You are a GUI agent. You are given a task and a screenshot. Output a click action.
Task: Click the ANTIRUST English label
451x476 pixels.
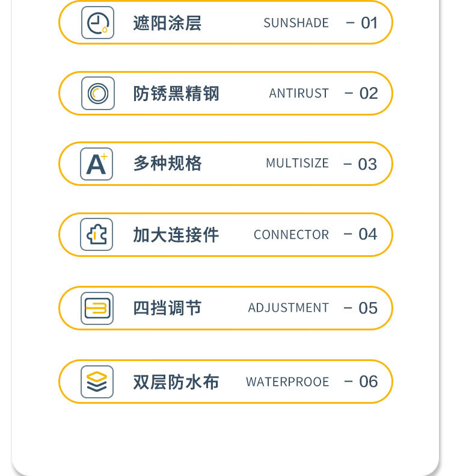coord(299,93)
